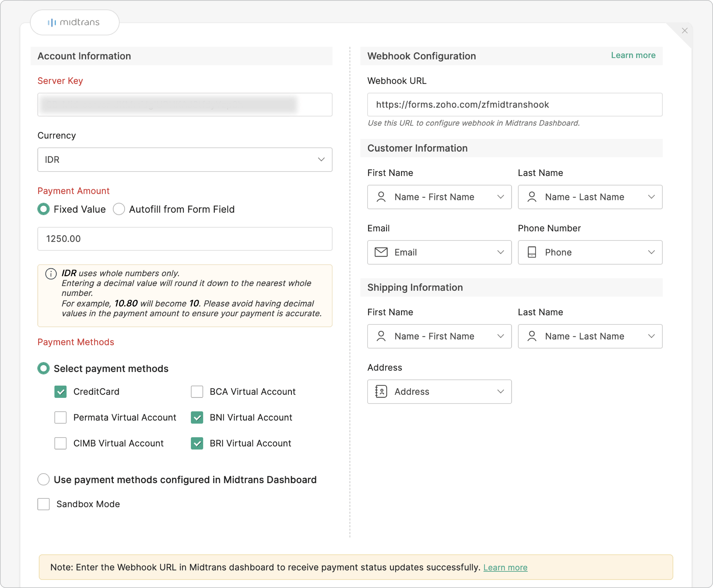Choose Use payment methods configured in Midtrans Dashboard

44,480
